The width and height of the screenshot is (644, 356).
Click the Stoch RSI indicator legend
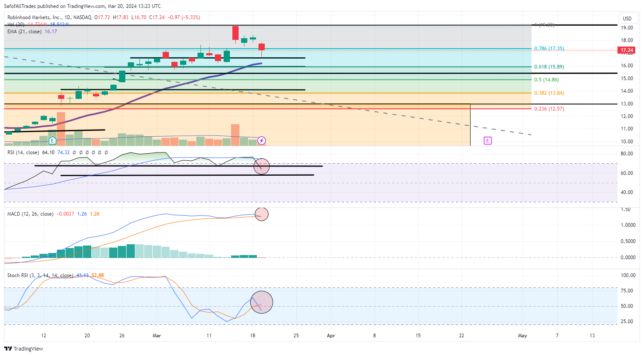pos(40,275)
